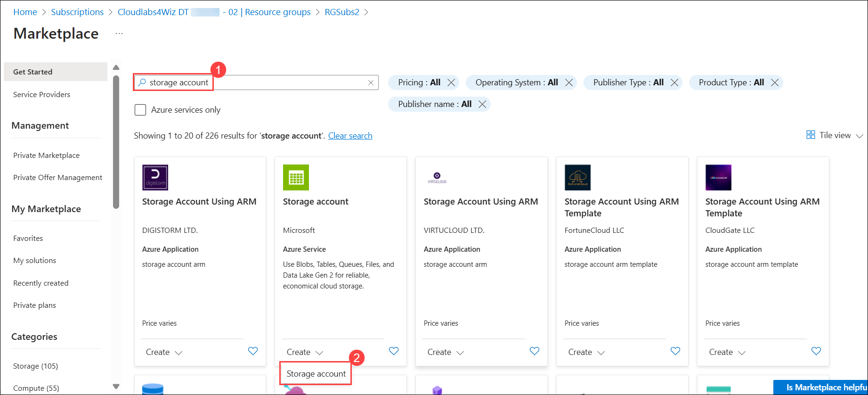Image resolution: width=868 pixels, height=395 pixels.
Task: Open Private plans
Action: tap(34, 305)
